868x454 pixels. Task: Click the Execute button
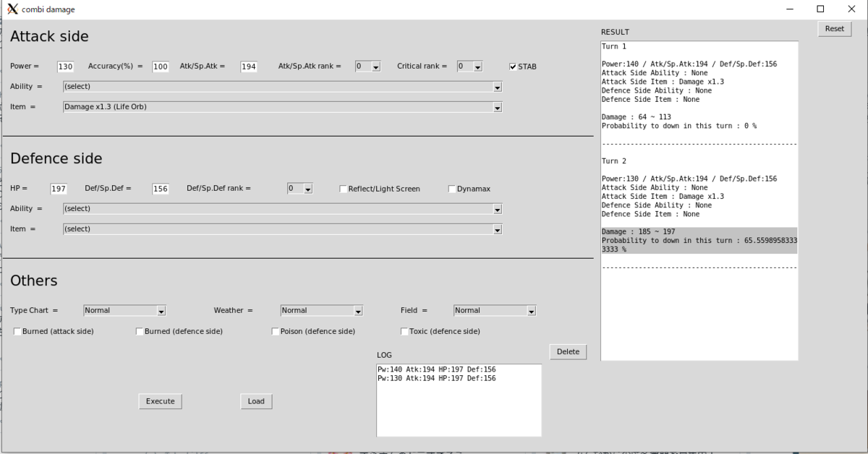[161, 401]
